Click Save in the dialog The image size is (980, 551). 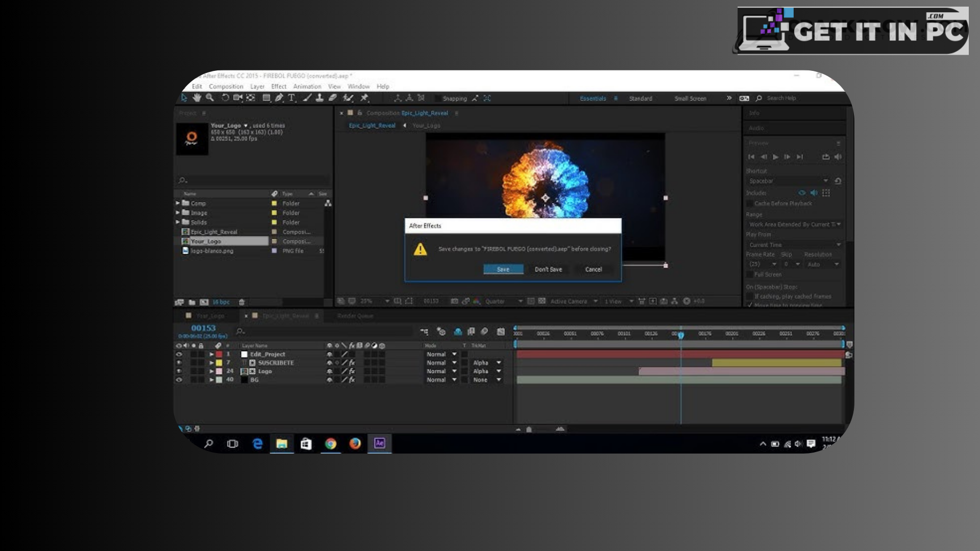(503, 269)
